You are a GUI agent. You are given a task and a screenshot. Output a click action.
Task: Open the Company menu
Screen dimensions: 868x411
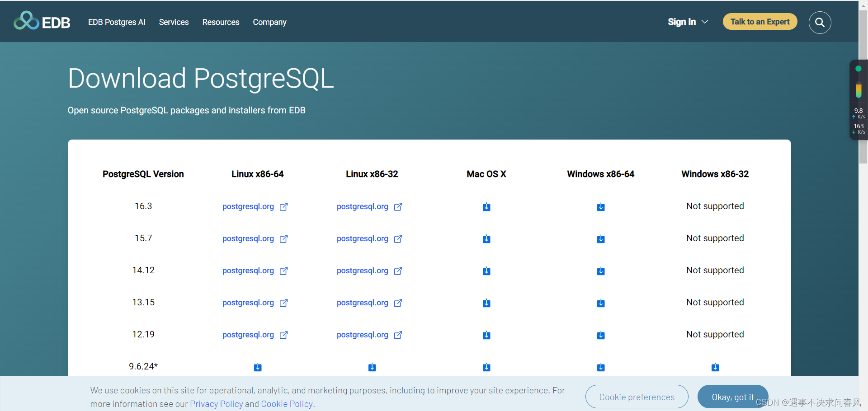coord(269,22)
